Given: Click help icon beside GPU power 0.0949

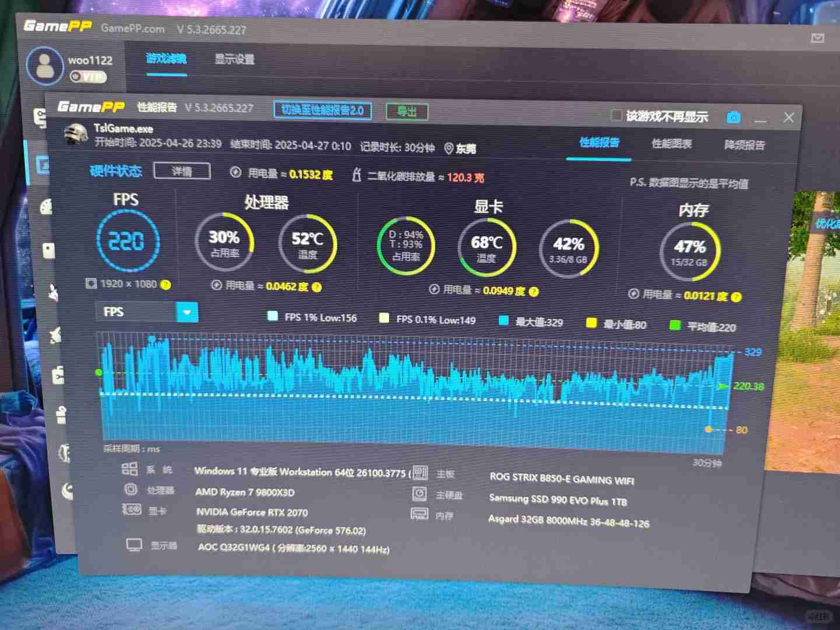Looking at the screenshot, I should pyautogui.click(x=534, y=291).
